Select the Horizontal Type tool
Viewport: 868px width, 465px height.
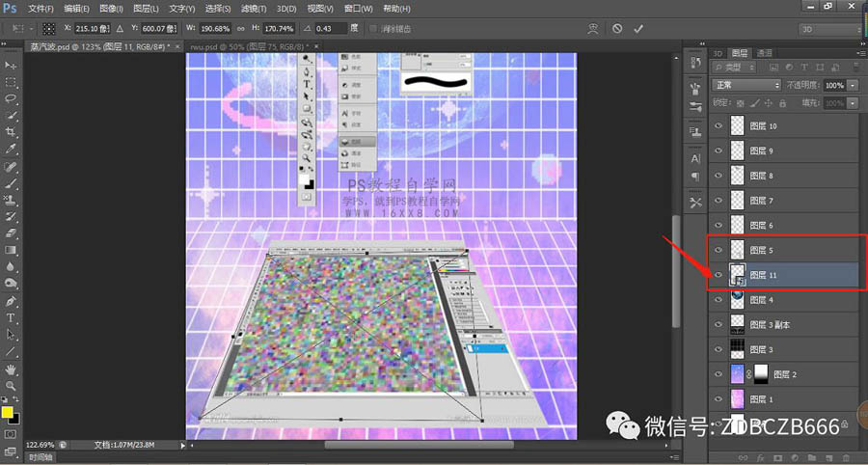click(12, 317)
